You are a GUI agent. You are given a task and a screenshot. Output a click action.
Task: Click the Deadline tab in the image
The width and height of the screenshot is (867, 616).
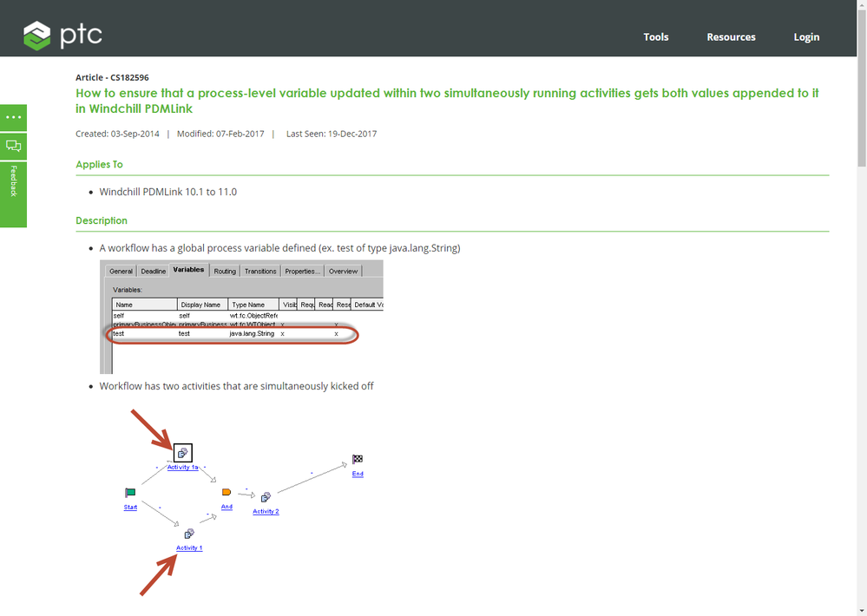[153, 271]
